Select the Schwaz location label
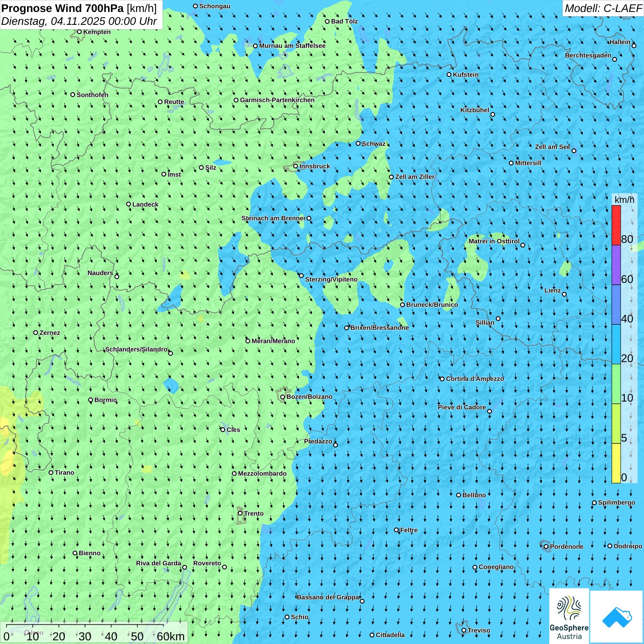The height and width of the screenshot is (644, 644). click(374, 144)
